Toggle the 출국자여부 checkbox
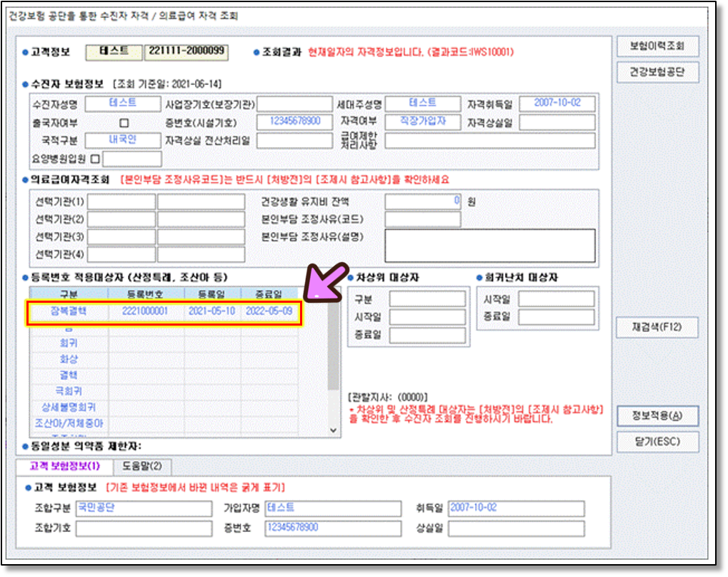The image size is (728, 577). coord(124,122)
